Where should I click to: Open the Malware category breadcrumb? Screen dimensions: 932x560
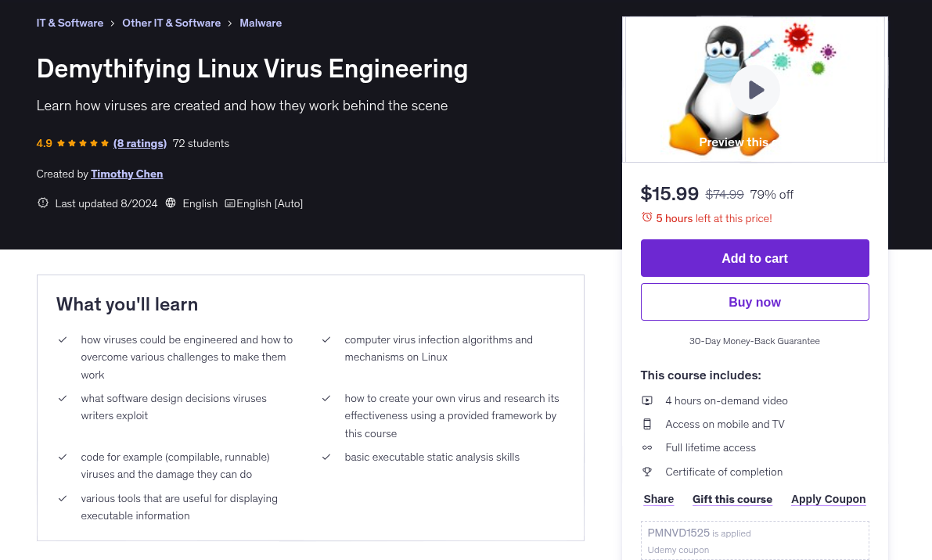tap(261, 23)
